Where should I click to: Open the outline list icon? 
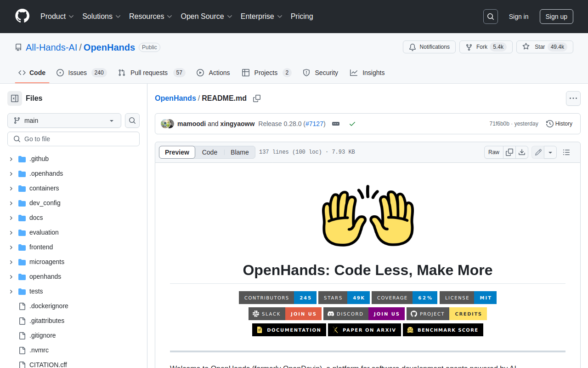coord(566,152)
